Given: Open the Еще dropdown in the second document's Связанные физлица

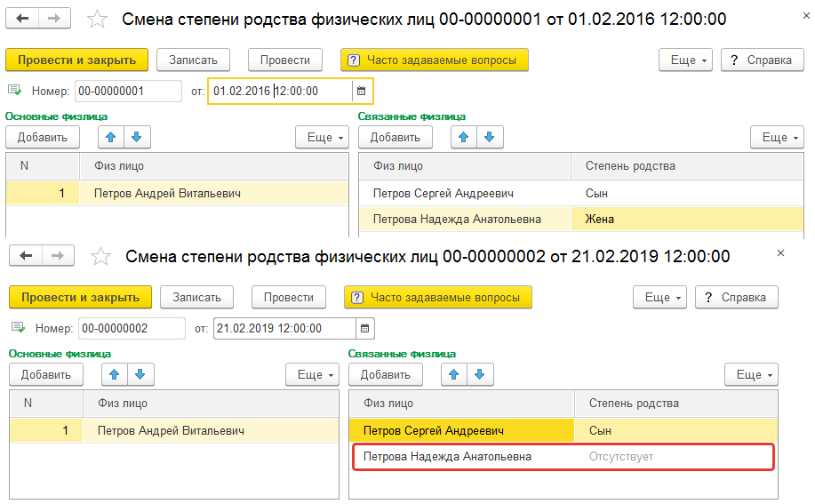Looking at the screenshot, I should tap(752, 374).
